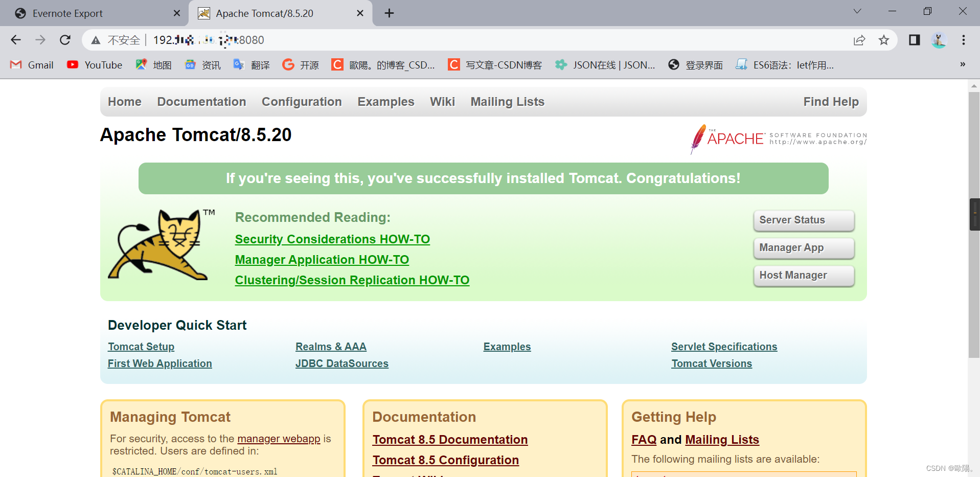Open Clustering/Session Replication HOW-TO link
Screen dimensions: 980x477
352,280
